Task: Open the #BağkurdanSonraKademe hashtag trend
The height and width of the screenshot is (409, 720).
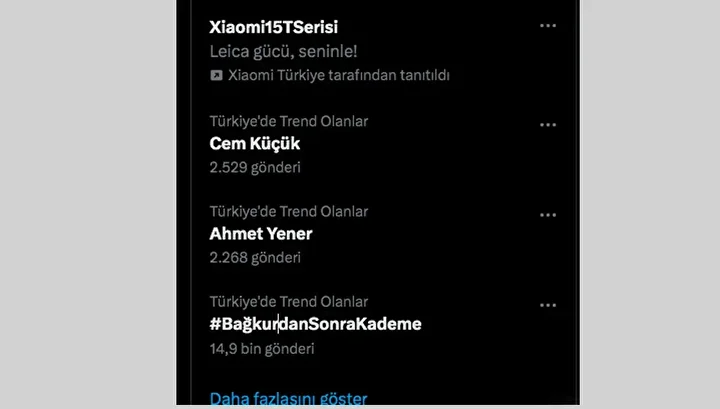Action: click(x=315, y=324)
